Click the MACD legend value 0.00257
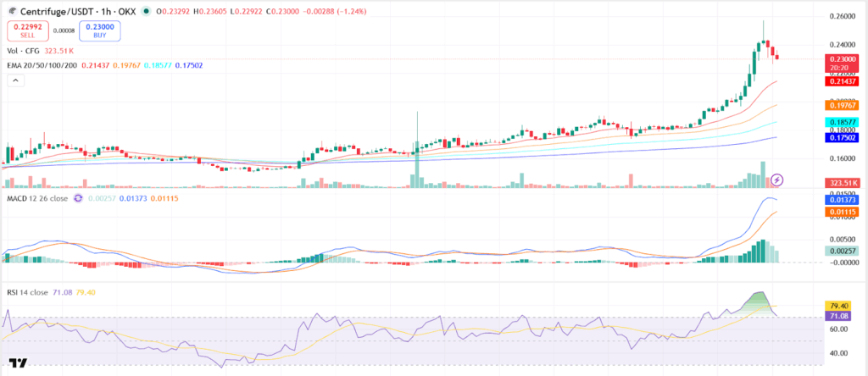This screenshot has height=376, width=868. [x=102, y=198]
